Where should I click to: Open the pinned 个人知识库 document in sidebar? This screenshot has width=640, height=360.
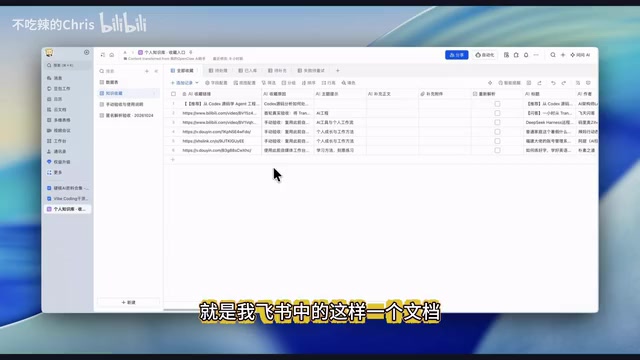point(67,209)
